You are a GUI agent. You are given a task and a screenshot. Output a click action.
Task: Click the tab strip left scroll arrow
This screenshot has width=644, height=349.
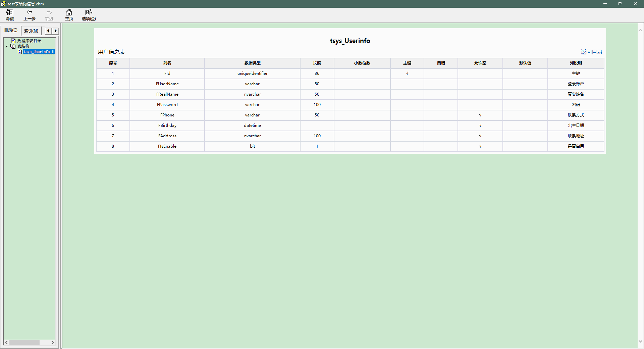coord(48,31)
